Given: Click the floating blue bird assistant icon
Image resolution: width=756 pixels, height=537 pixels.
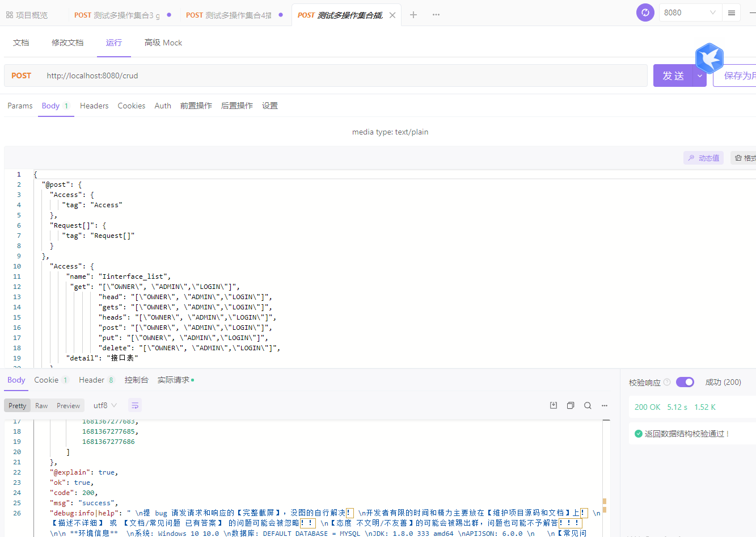Looking at the screenshot, I should [709, 58].
